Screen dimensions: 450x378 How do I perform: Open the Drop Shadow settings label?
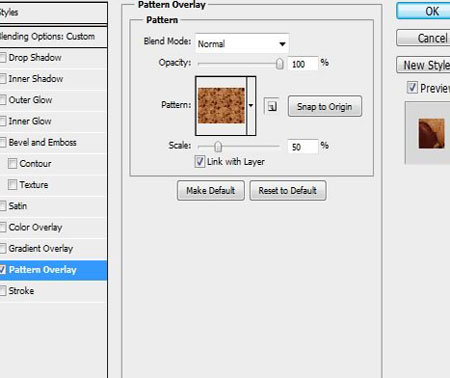tap(35, 58)
